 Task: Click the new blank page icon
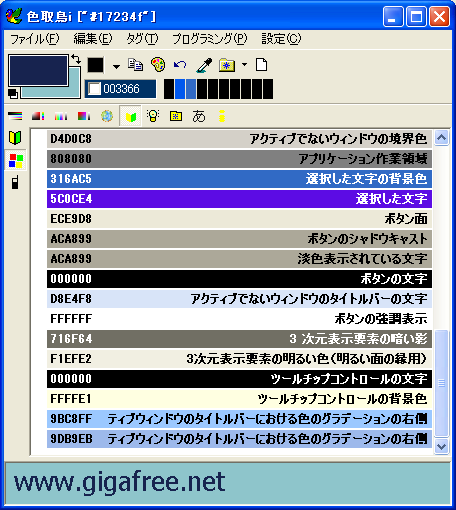(261, 65)
